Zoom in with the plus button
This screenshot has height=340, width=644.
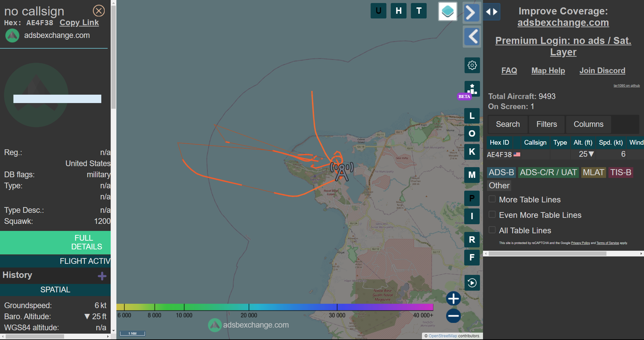tap(453, 298)
